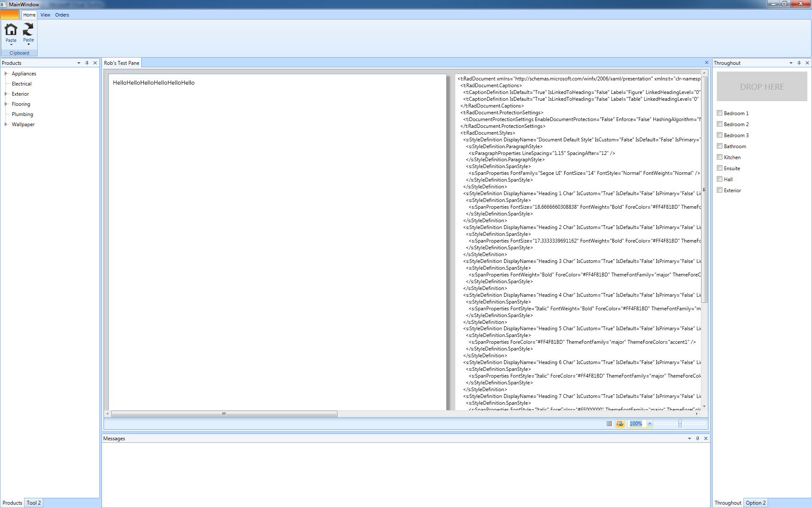The width and height of the screenshot is (812, 508).
Task: Click the zoom slider thumb
Action: pyautogui.click(x=680, y=424)
